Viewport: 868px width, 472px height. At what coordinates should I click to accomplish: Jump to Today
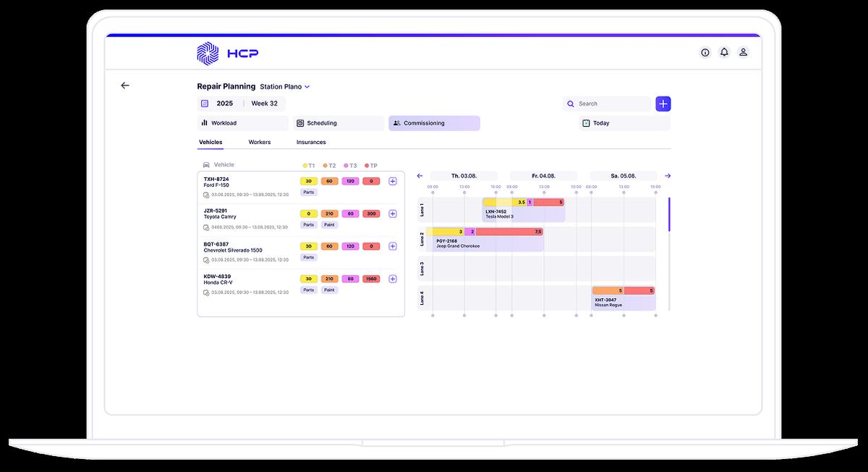tap(624, 123)
